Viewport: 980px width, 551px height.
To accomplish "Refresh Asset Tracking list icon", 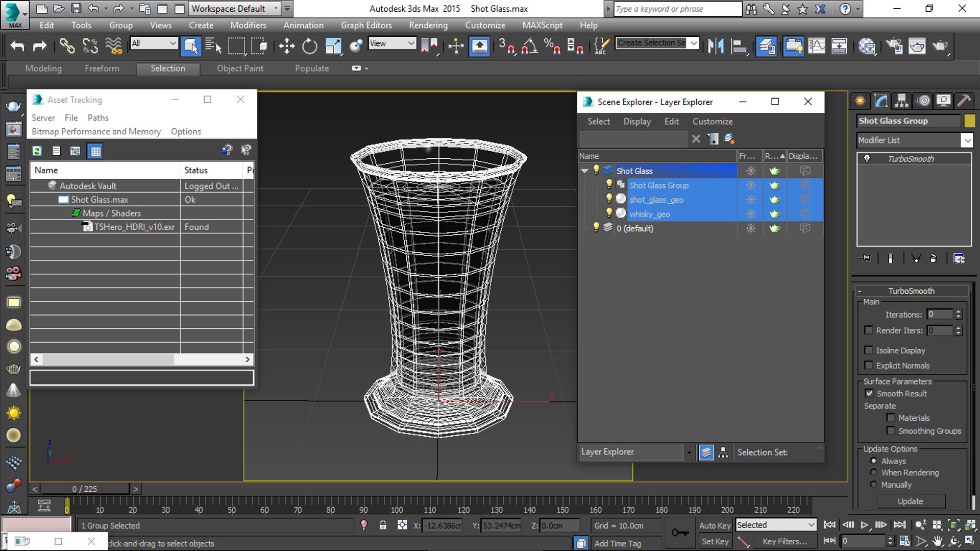I will coord(37,151).
